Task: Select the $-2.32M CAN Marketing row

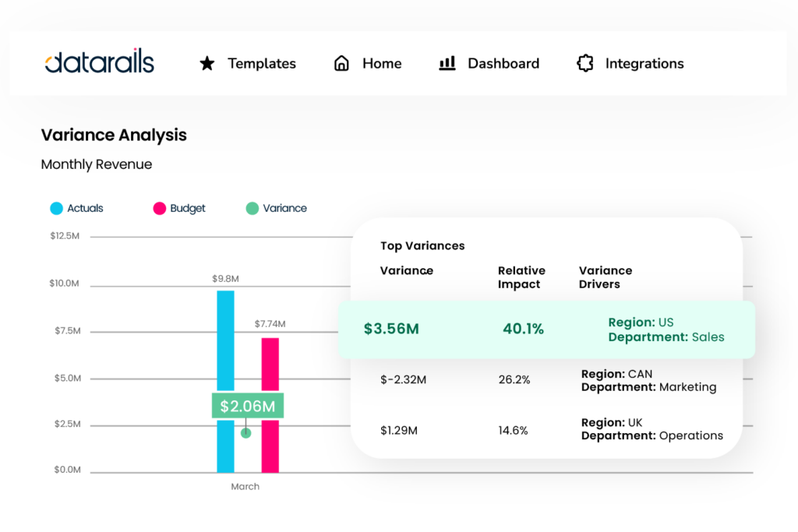Action: [x=546, y=380]
